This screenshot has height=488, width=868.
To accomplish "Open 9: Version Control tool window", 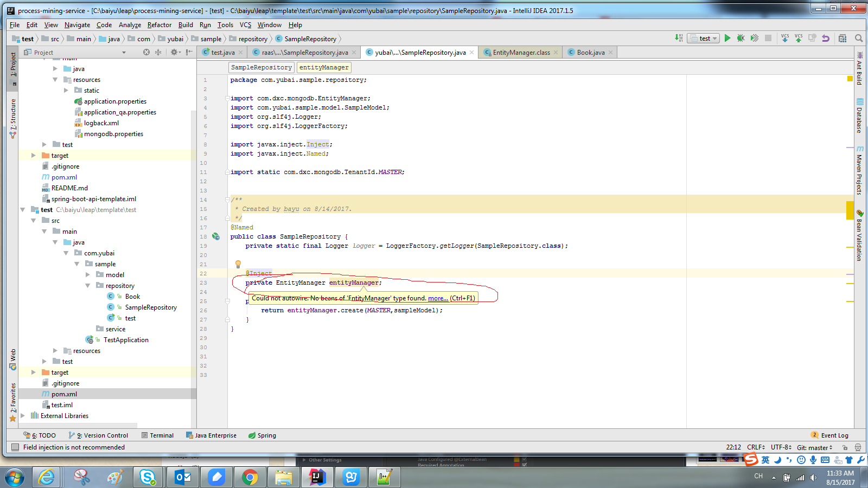I will 98,435.
